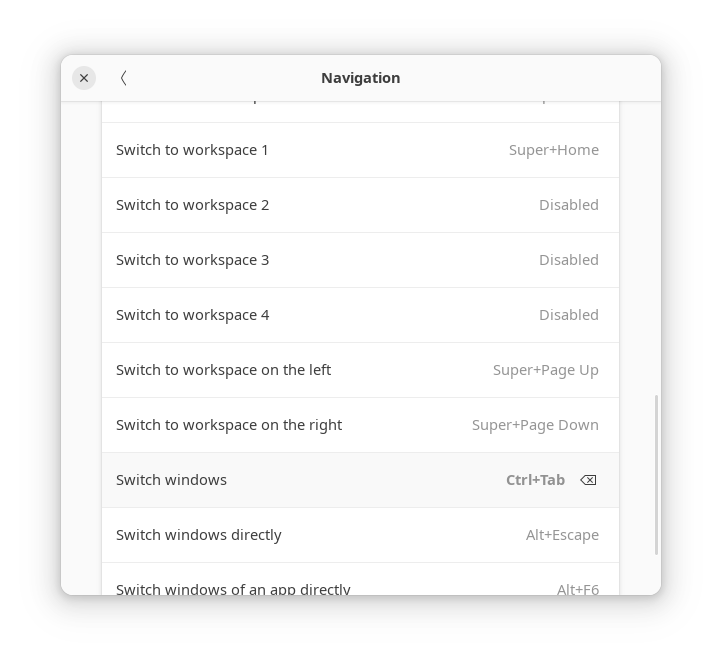Click the Ctrl+Tab shortcut label

coord(535,480)
